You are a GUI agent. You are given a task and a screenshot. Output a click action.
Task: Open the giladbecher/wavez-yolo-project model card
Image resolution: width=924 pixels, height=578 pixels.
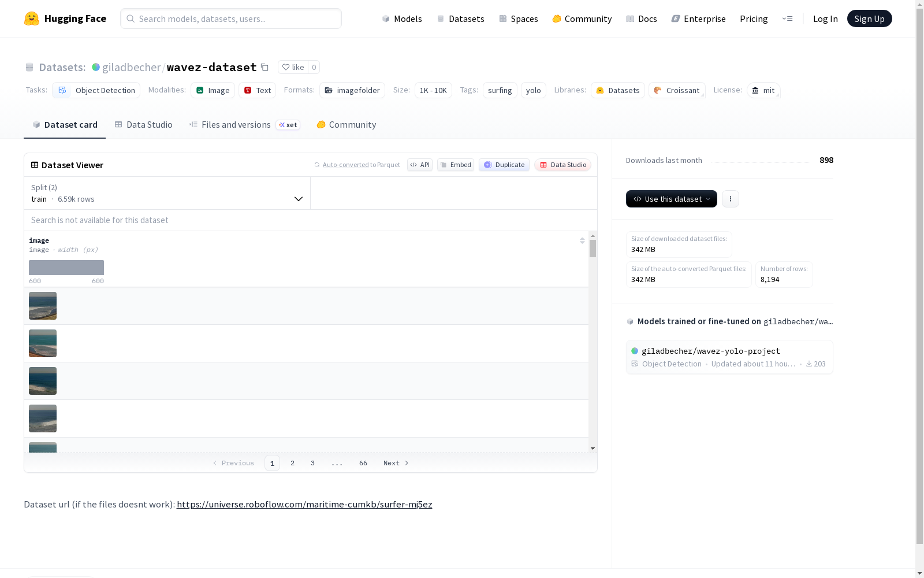(x=729, y=357)
